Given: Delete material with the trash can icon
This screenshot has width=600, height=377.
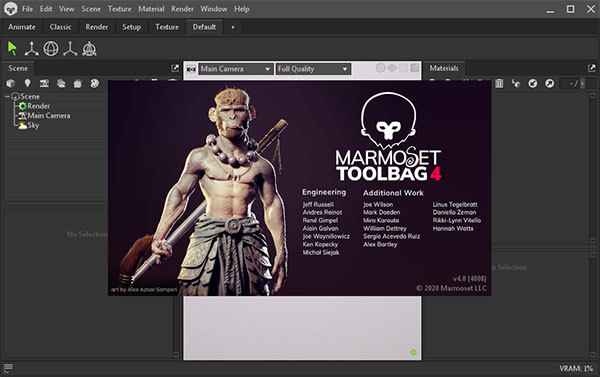Looking at the screenshot, I should pos(499,83).
